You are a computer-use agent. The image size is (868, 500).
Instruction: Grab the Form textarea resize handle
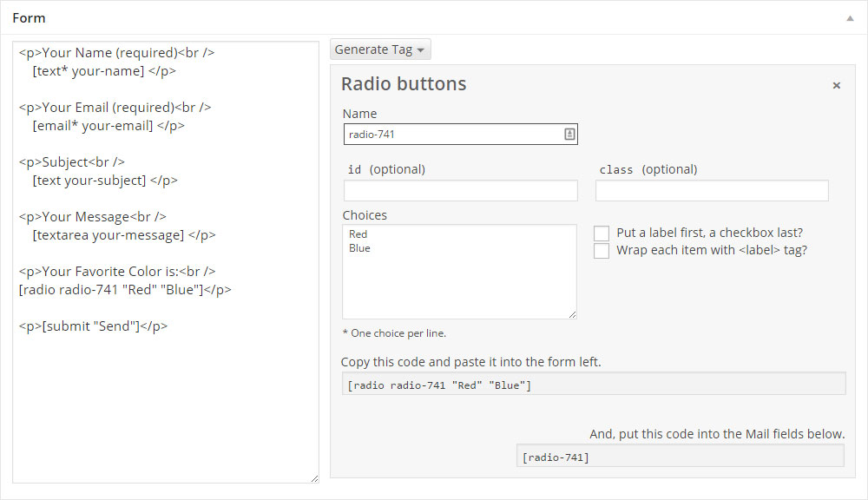[x=314, y=478]
